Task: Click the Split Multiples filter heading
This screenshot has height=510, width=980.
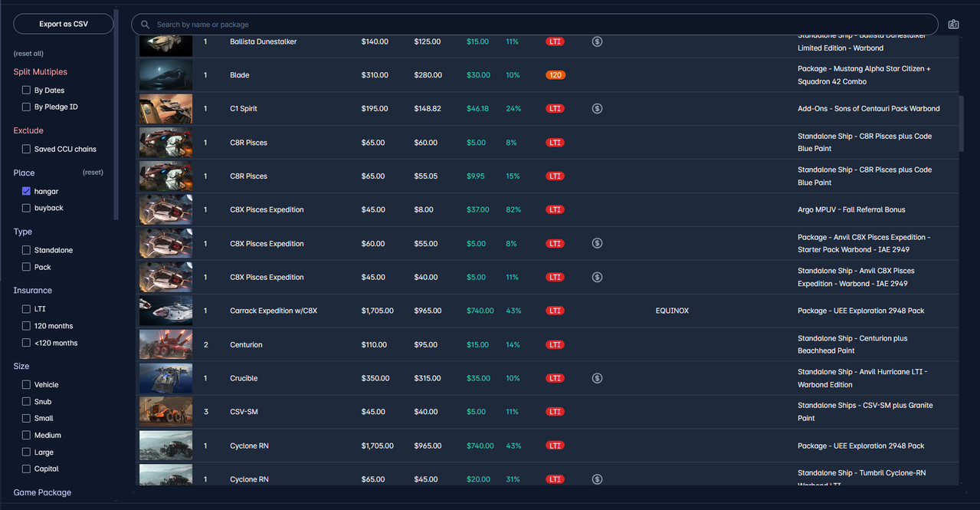Action: pos(41,72)
